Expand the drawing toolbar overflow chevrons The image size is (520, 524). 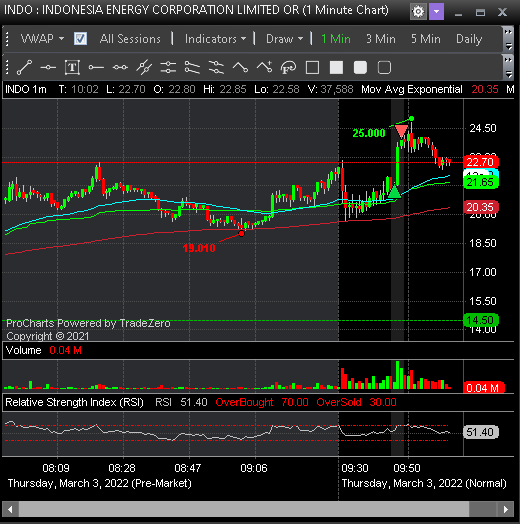[508, 60]
